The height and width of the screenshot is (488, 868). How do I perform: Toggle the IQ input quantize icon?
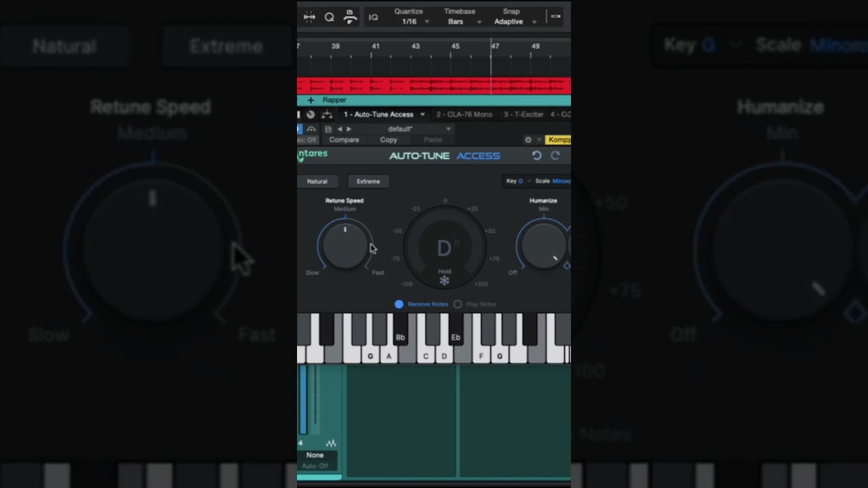(373, 18)
